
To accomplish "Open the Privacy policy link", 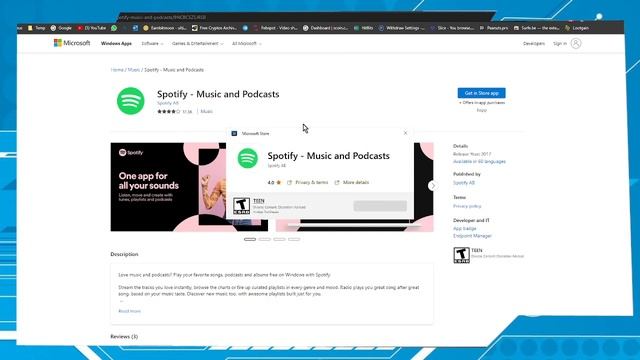I will click(467, 206).
